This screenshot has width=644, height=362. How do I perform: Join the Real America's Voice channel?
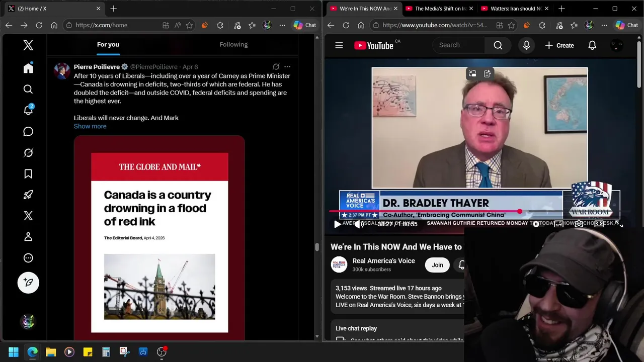click(437, 265)
